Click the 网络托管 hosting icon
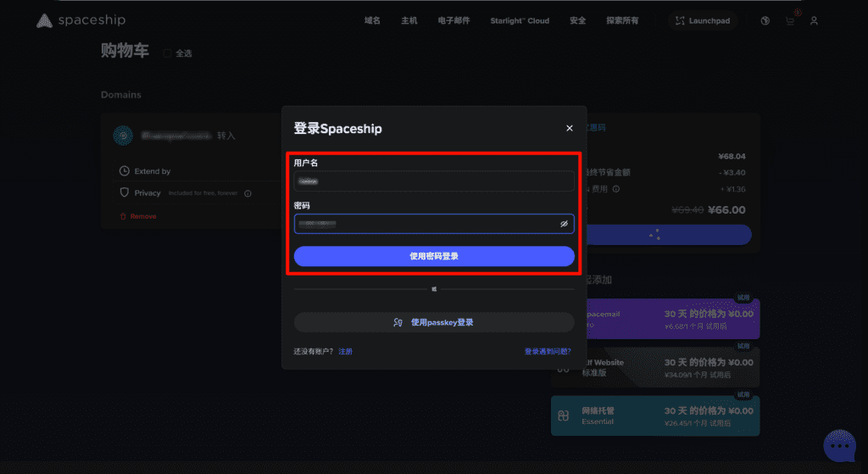This screenshot has height=474, width=868. click(x=564, y=415)
